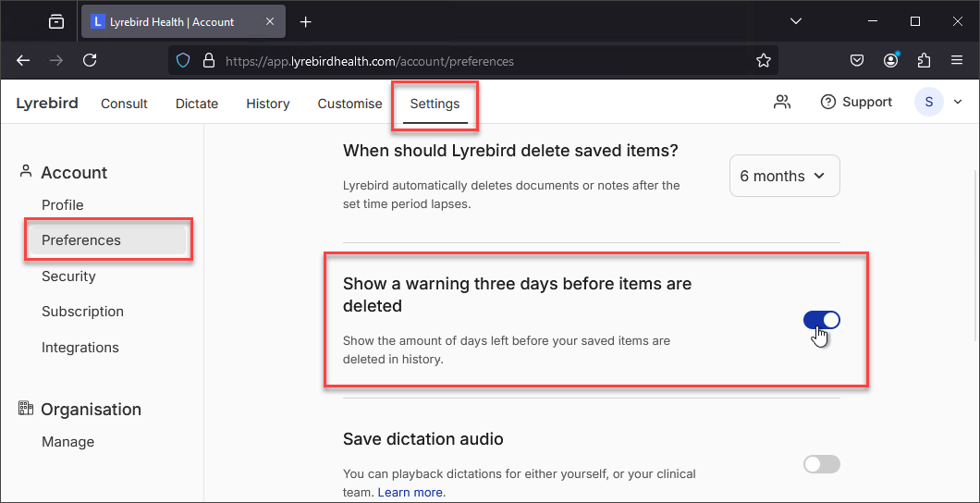Open the 6 months deletion period dropdown
The width and height of the screenshot is (980, 503).
tap(784, 176)
